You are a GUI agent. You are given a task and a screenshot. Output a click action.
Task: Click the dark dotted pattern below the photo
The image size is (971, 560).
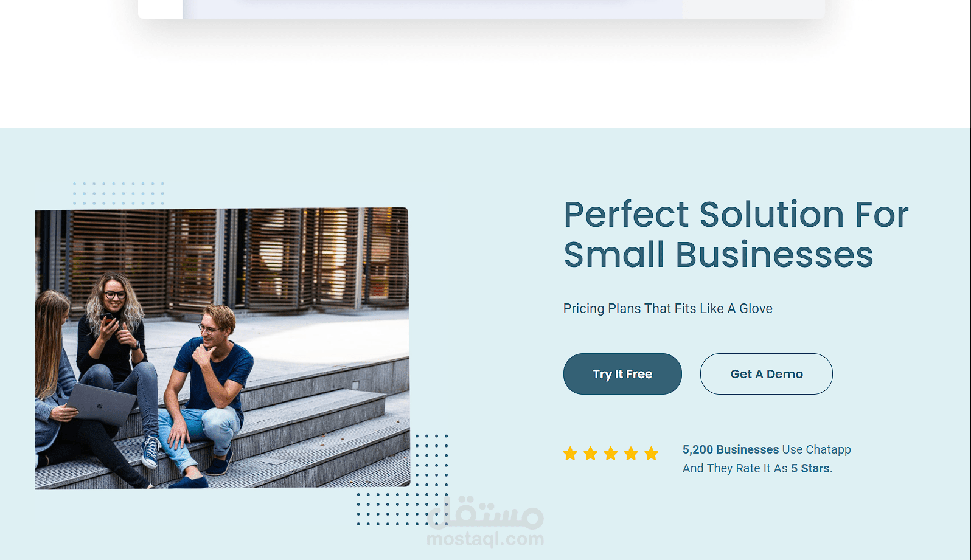pyautogui.click(x=403, y=480)
